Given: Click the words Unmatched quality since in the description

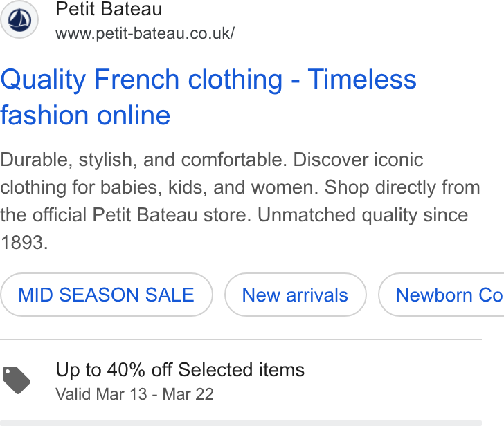Looking at the screenshot, I should [363, 215].
